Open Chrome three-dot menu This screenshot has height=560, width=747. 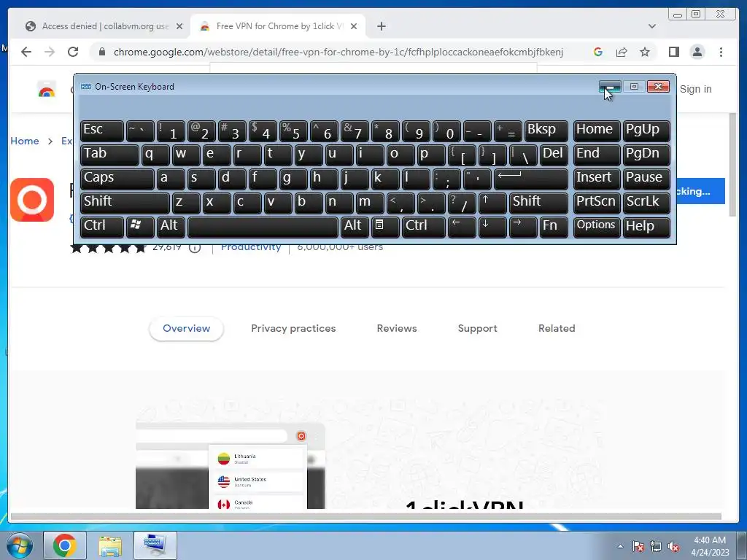721,52
